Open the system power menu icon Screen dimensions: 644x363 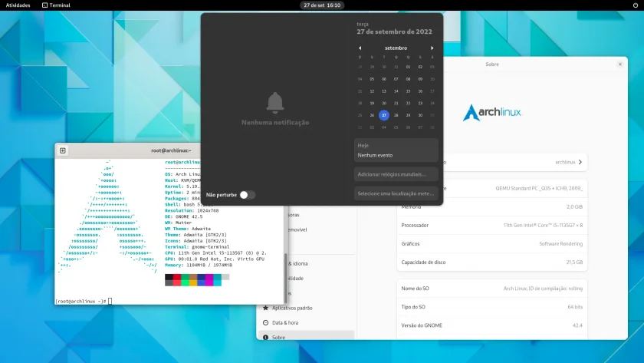point(636,5)
